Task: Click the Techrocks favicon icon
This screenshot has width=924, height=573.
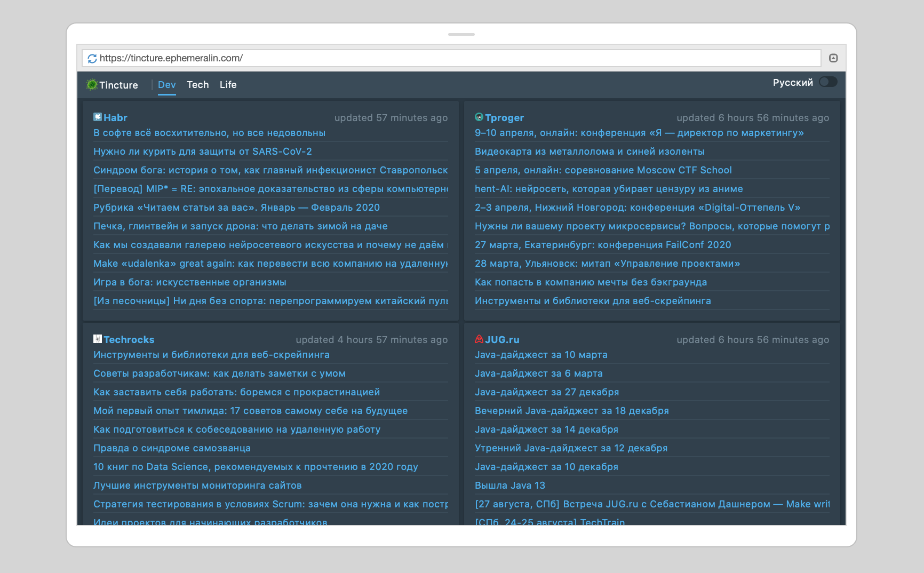Action: pos(98,339)
